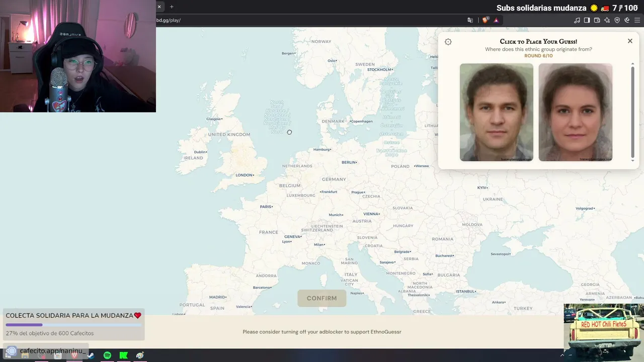
Task: Close the current browser tab
Action: tap(159, 7)
